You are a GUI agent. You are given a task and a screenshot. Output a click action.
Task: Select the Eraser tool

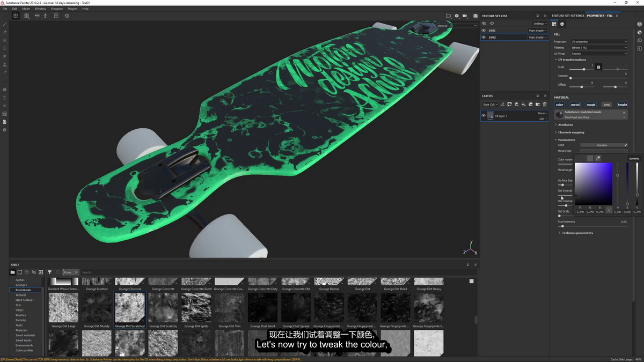click(x=5, y=33)
